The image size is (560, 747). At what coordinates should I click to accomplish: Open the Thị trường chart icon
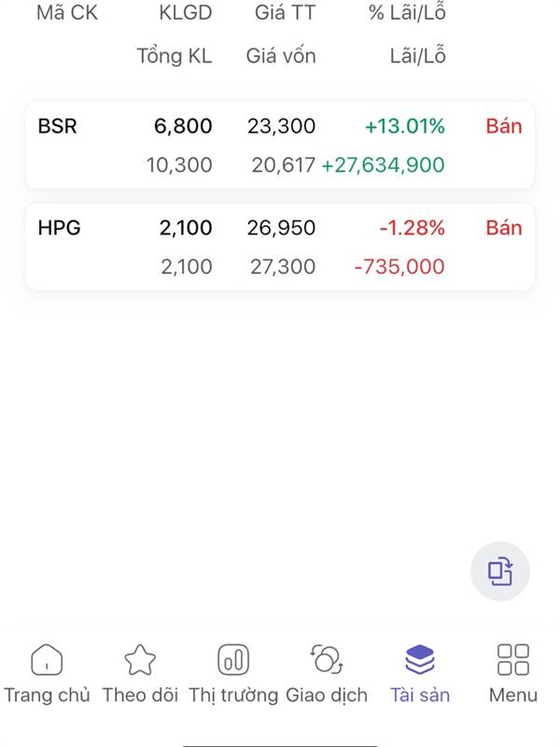click(x=233, y=660)
